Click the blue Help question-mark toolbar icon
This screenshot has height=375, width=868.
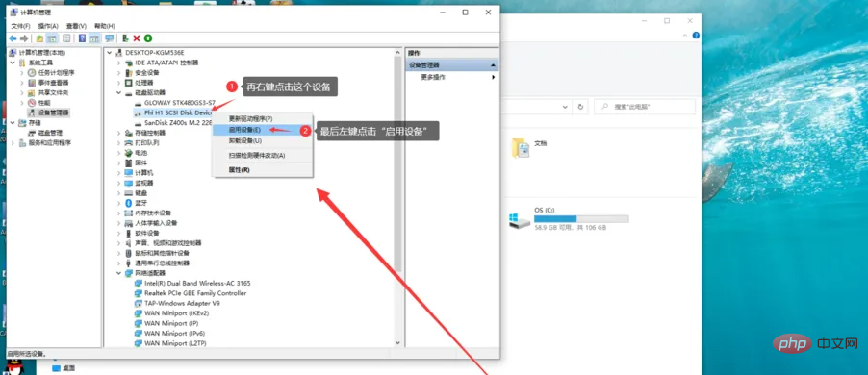tap(83, 38)
